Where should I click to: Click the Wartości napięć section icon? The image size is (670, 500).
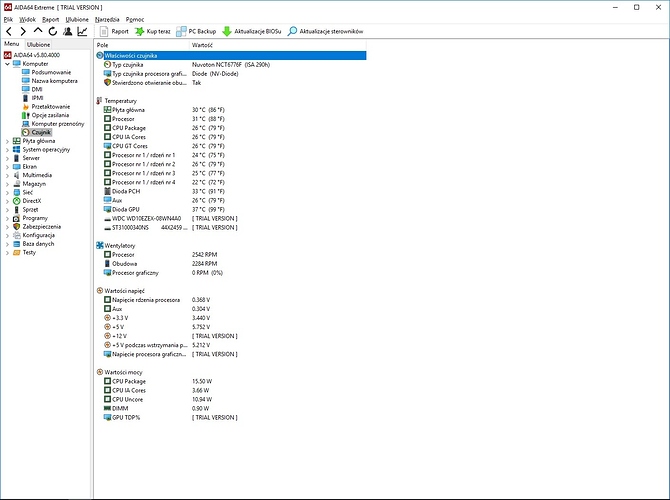(x=100, y=291)
